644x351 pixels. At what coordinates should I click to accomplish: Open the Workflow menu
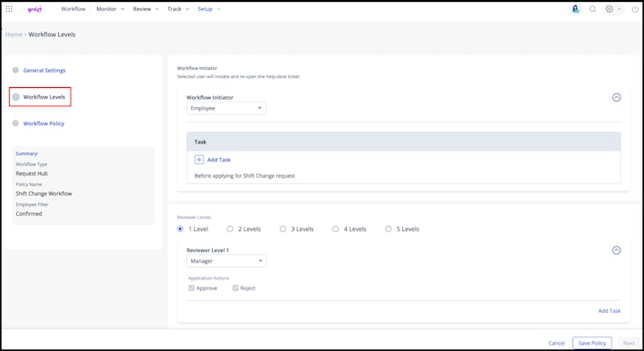[73, 9]
